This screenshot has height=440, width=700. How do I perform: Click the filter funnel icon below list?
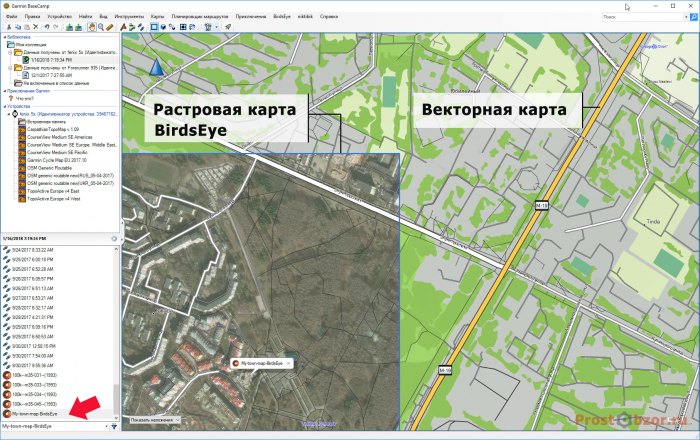tap(114, 427)
